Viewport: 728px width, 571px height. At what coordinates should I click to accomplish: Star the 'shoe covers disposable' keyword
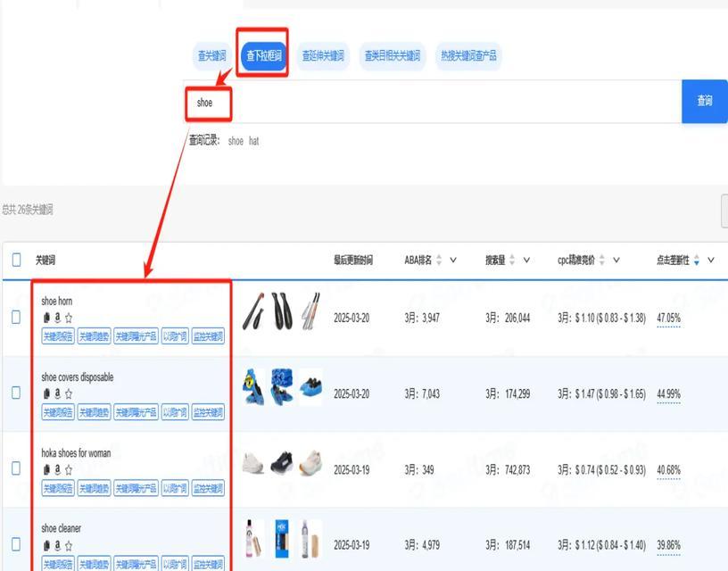click(69, 393)
